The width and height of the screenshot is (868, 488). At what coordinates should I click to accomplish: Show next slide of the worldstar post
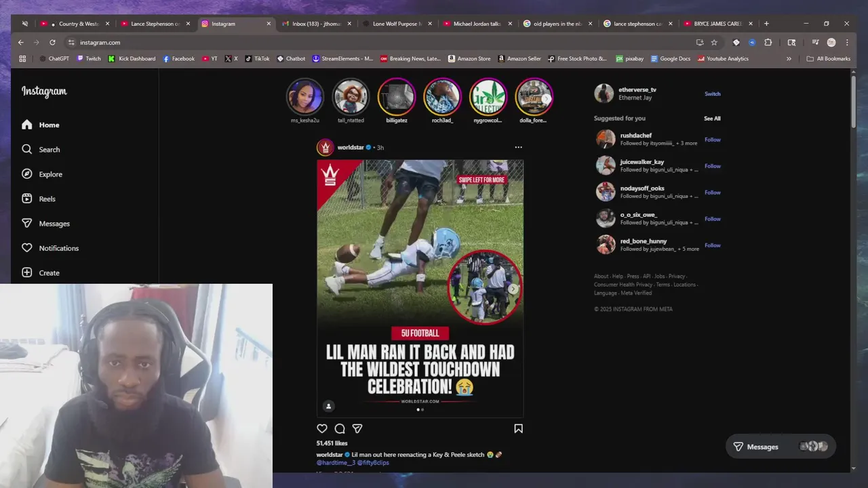[x=513, y=289]
